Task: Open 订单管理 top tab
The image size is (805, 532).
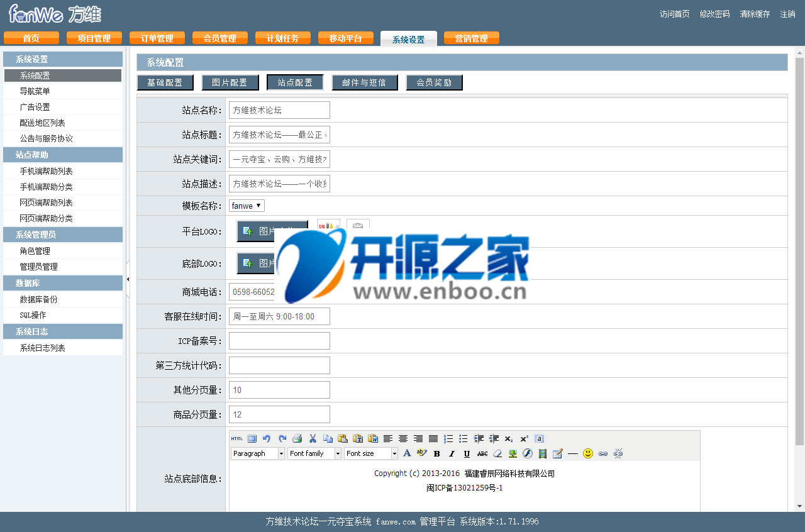Action: pyautogui.click(x=157, y=38)
